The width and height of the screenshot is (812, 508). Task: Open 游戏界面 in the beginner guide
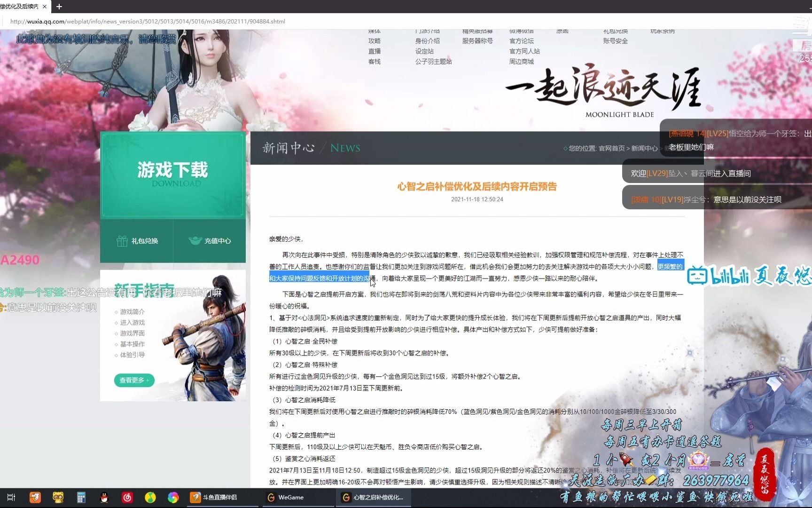(x=132, y=333)
